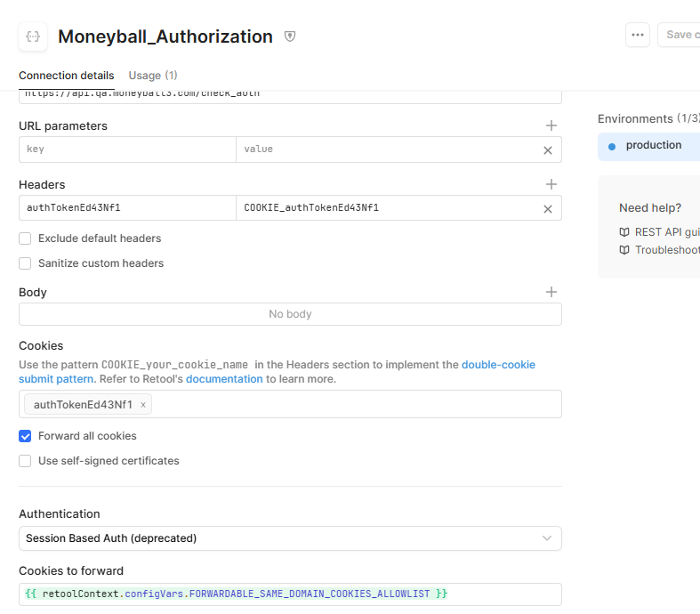Edit the header key authTokenEd43Nf1
This screenshot has width=700, height=614.
click(127, 207)
